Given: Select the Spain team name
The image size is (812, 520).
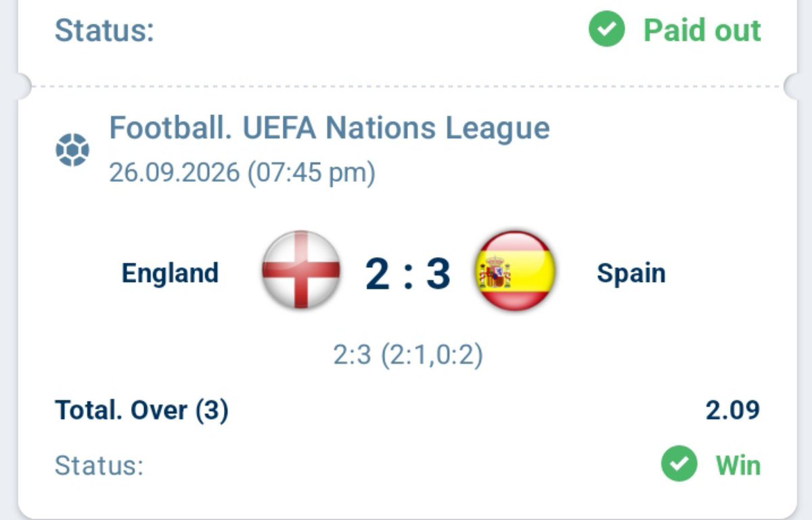Looking at the screenshot, I should point(631,273).
